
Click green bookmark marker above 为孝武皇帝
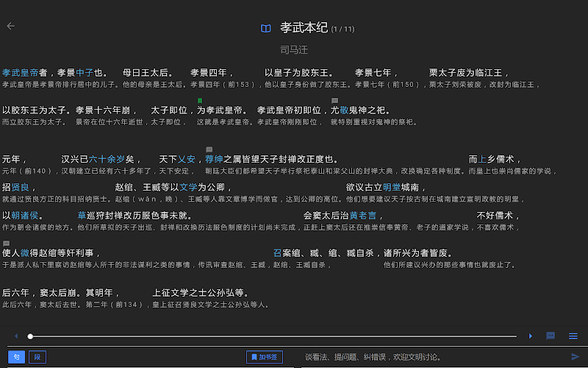[200, 101]
